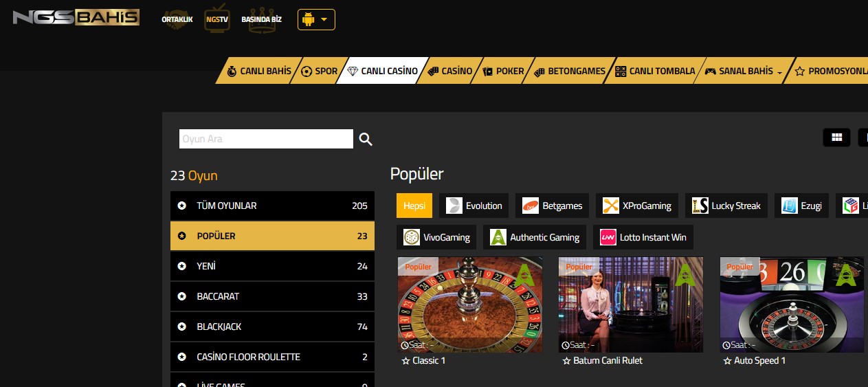868x387 pixels.
Task: Filter by Evolution provider
Action: point(474,206)
